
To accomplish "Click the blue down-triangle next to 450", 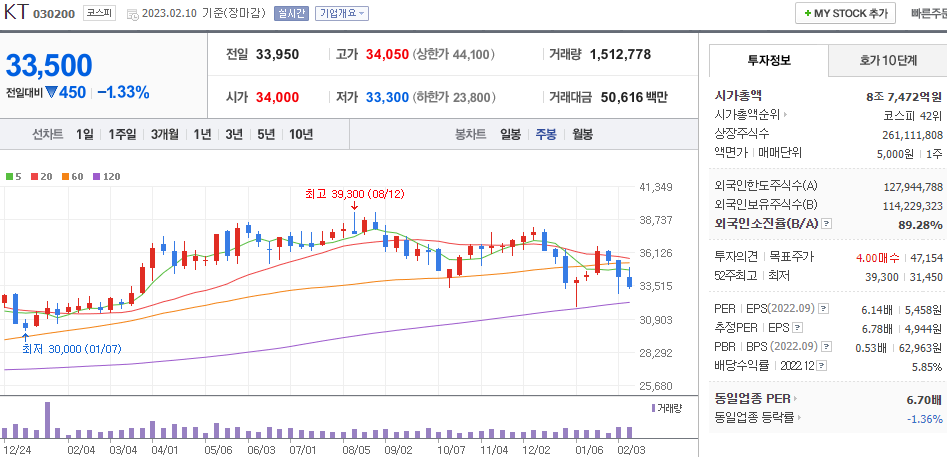I will tap(51, 93).
